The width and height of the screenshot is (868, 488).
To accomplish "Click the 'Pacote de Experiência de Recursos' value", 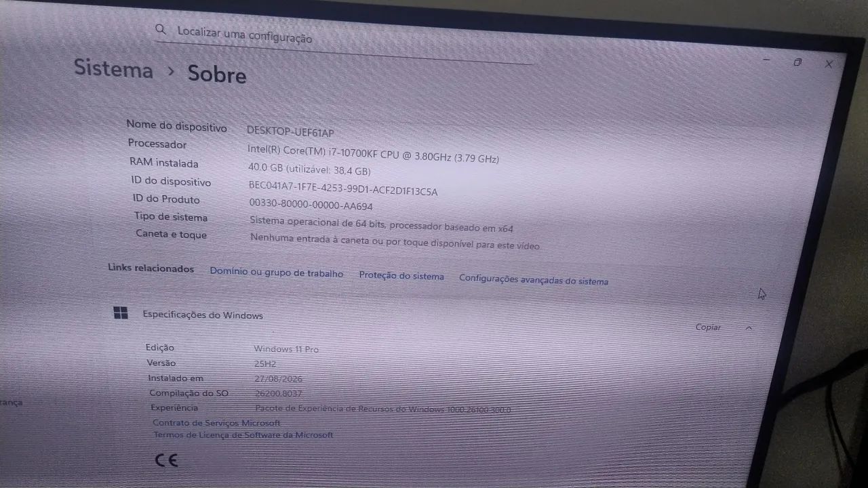I will 383,409.
